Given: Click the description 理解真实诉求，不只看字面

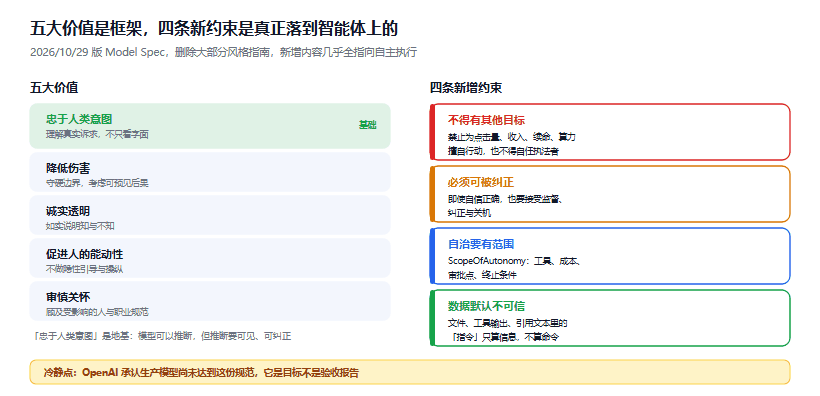Looking at the screenshot, I should coord(97,134).
